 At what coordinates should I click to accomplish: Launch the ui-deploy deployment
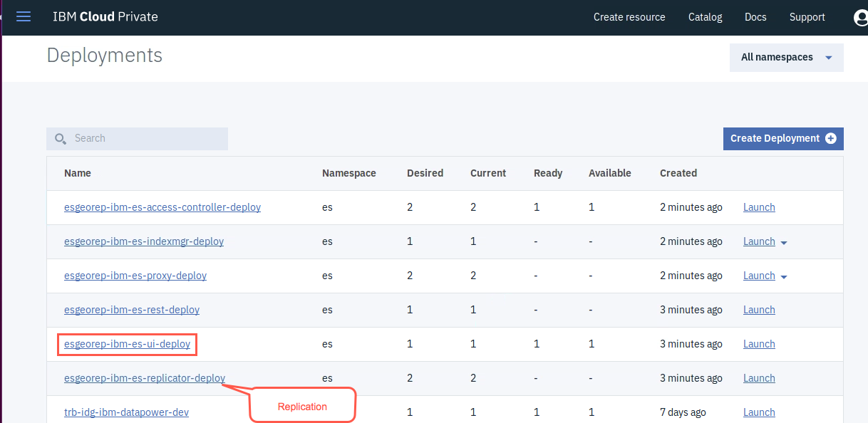(759, 344)
